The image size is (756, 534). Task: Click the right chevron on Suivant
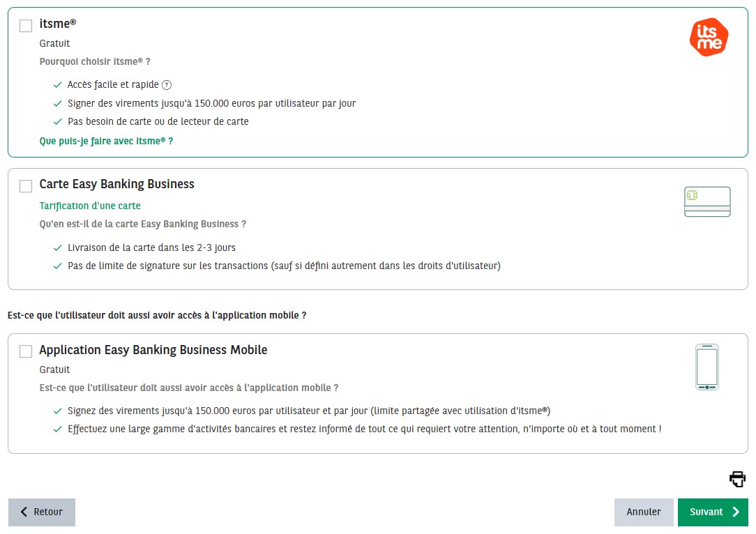point(736,512)
